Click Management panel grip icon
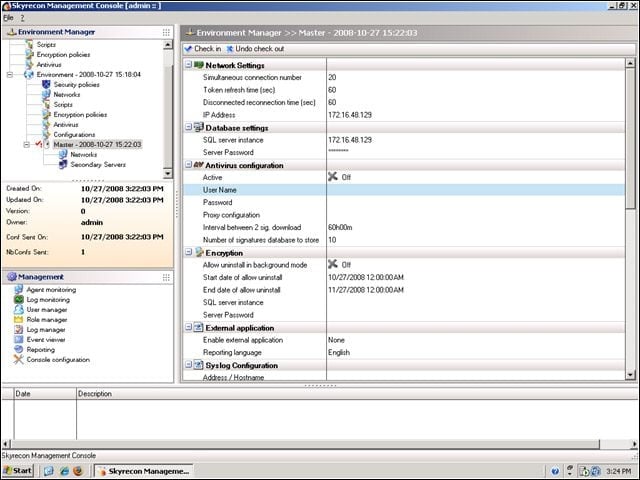640x480 pixels. (166, 278)
